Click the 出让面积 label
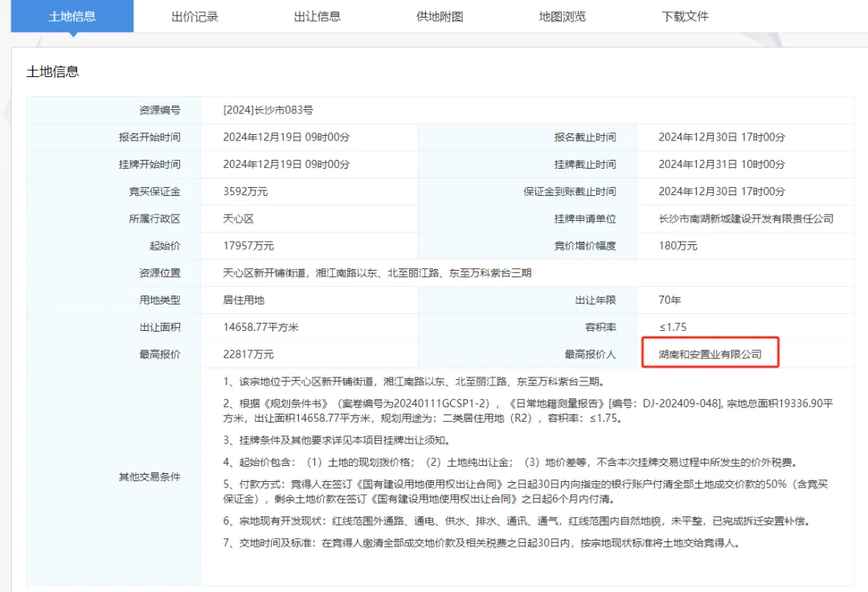Screen dimensions: 868x592 pos(160,327)
